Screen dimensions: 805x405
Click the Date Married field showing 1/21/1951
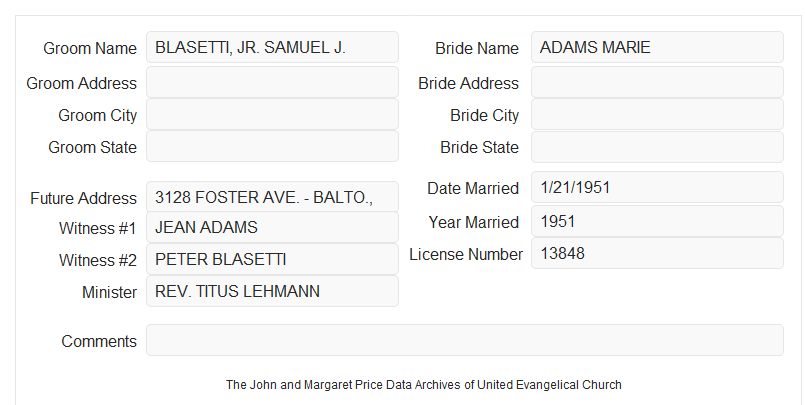point(657,187)
